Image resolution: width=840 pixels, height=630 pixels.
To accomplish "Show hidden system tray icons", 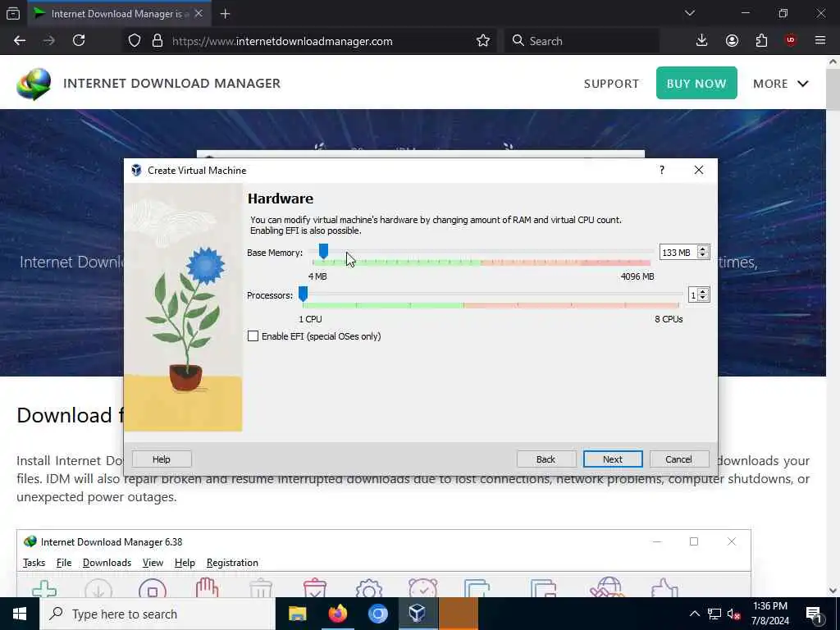I will pyautogui.click(x=694, y=614).
